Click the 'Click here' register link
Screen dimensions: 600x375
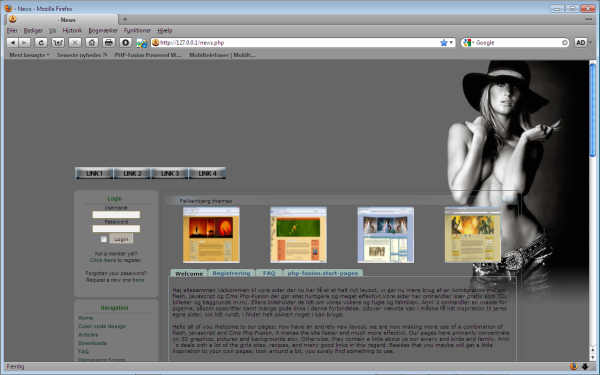click(103, 260)
